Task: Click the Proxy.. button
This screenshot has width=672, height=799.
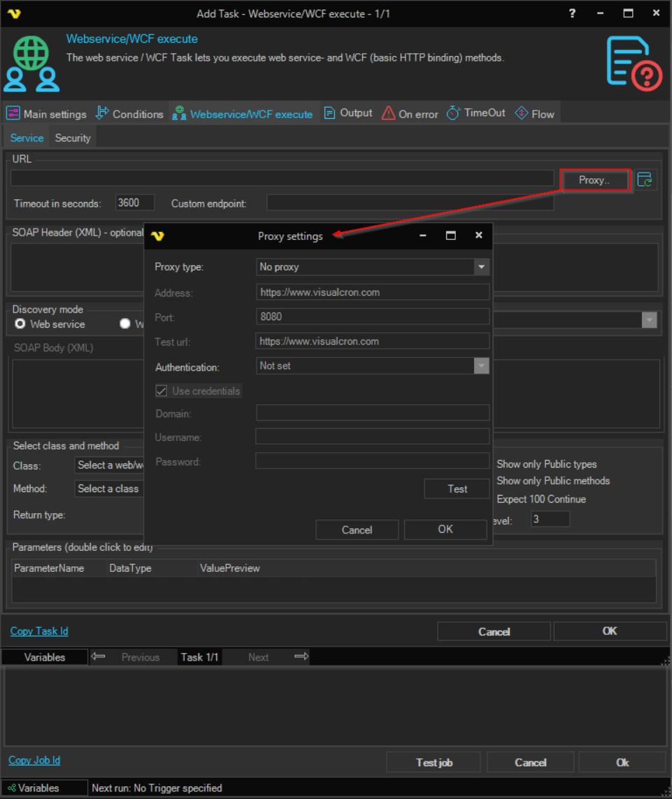Action: [594, 180]
